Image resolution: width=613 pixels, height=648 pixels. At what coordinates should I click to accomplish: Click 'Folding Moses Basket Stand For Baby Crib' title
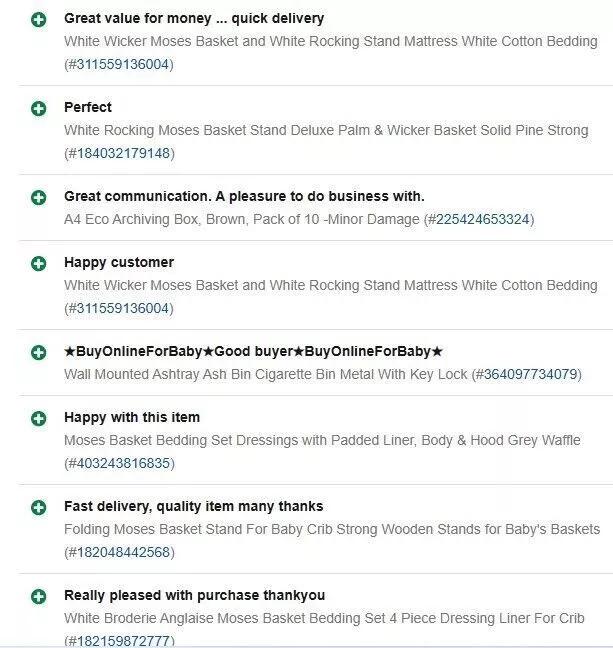click(332, 529)
